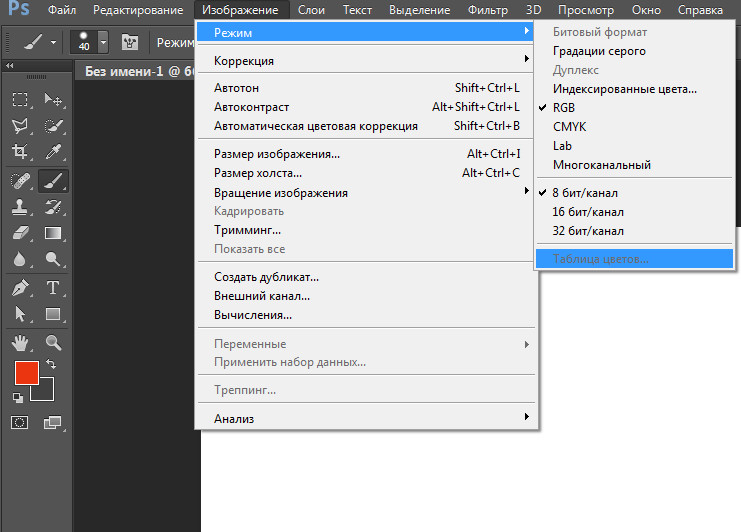
Task: Select the Move tool
Action: pyautogui.click(x=53, y=99)
